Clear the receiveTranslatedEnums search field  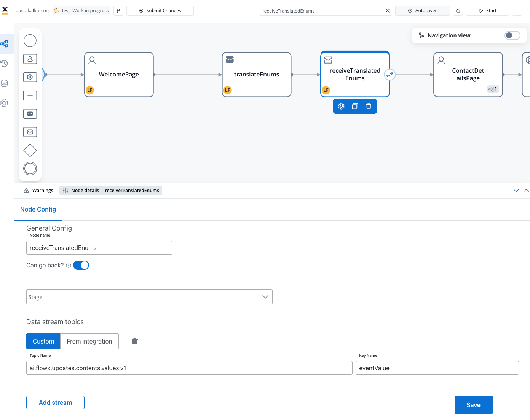coord(388,11)
